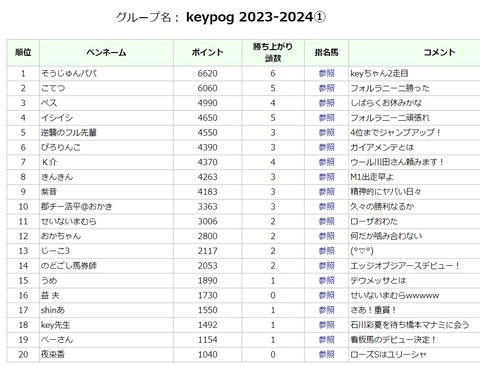Image resolution: width=480 pixels, height=367 pixels.
Task: Select pen name そうじゅんパパ
Action: (69, 73)
